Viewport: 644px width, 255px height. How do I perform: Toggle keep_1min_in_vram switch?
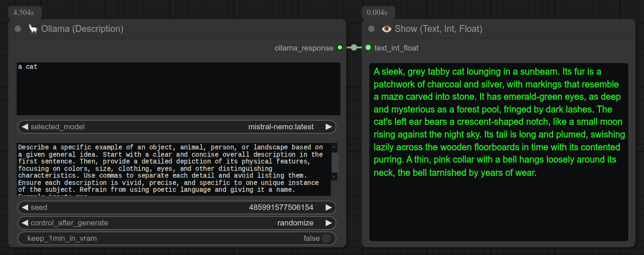[x=326, y=238]
